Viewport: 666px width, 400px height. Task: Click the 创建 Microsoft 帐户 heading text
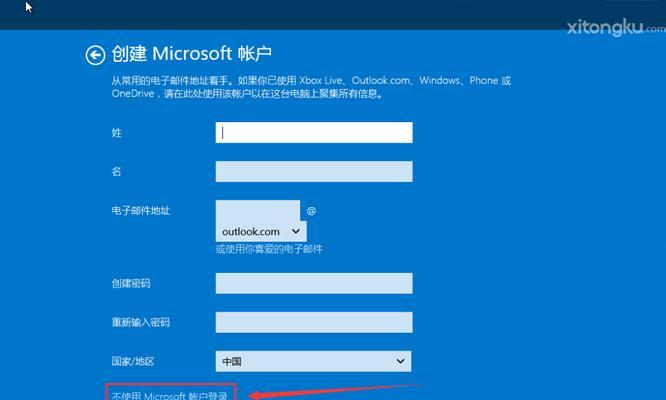click(x=192, y=54)
